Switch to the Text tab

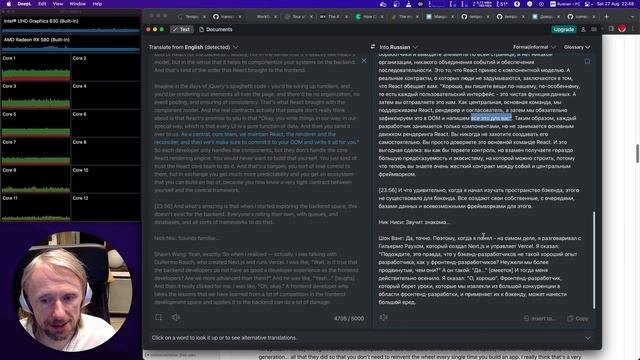pos(181,29)
